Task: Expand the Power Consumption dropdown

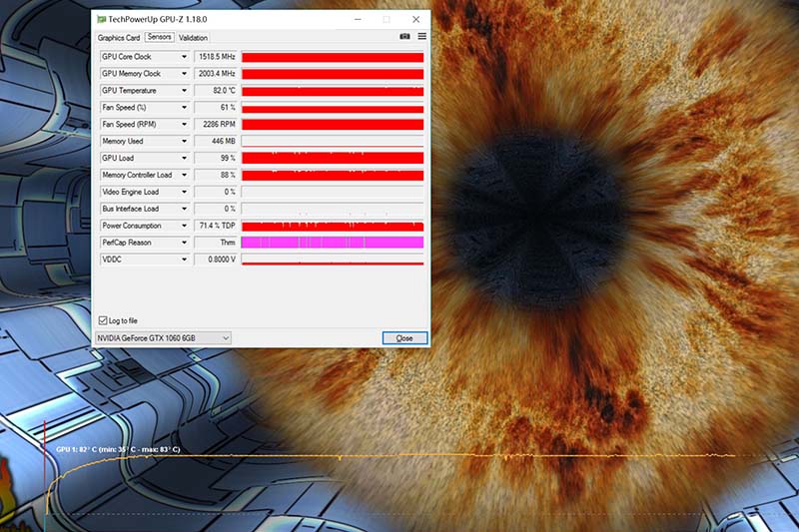Action: click(184, 225)
